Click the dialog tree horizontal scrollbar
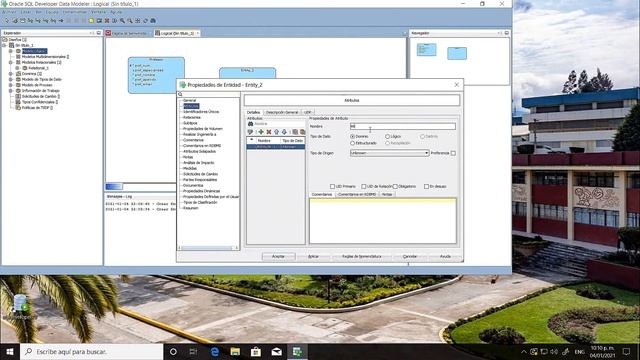Screen dimensions: 640x360 (x=208, y=248)
